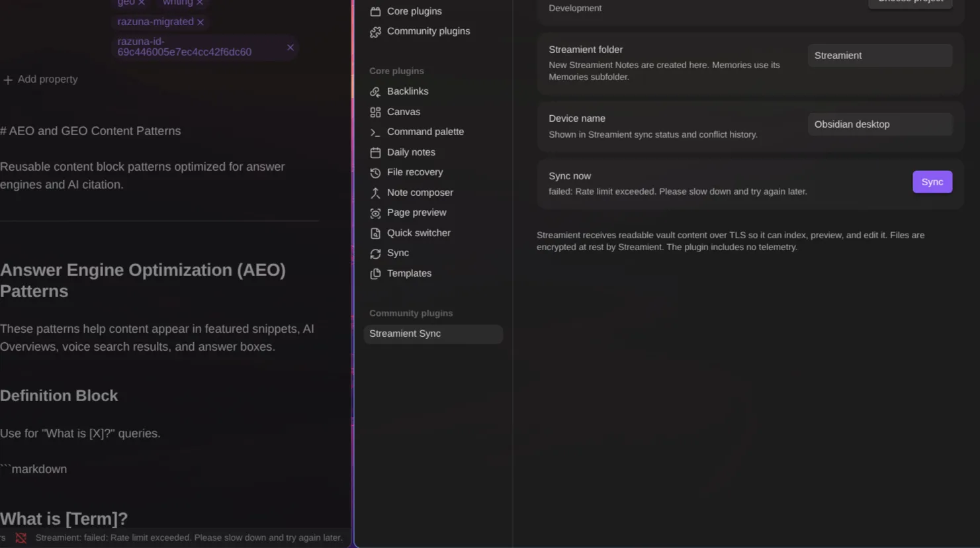The image size is (980, 548).
Task: Click the 'Definition Block' heading
Action: tap(59, 396)
